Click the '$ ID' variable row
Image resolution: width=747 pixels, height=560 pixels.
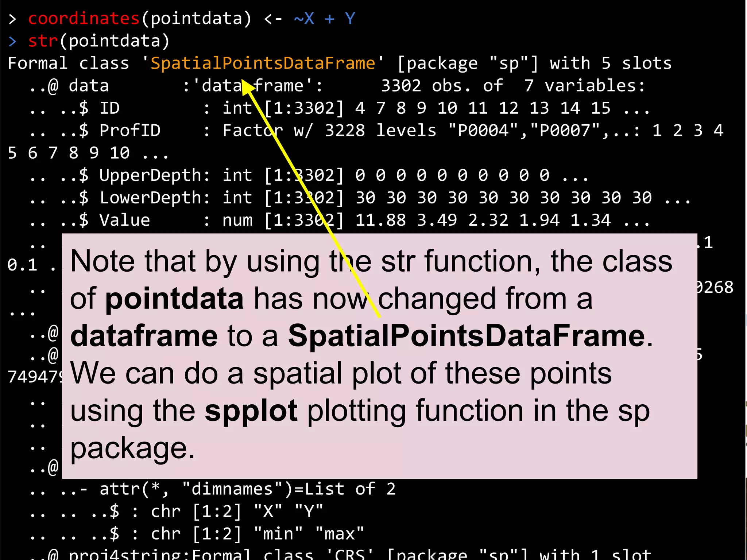coord(339,109)
